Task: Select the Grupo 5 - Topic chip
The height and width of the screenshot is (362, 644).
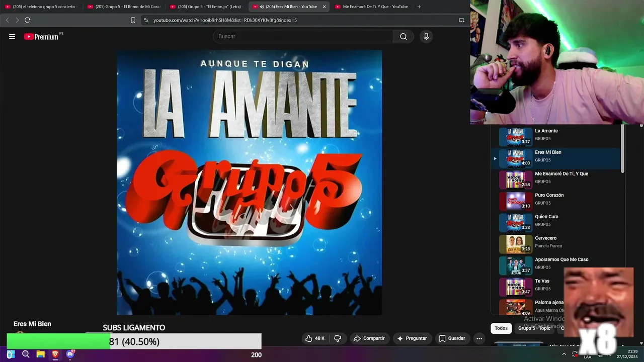Action: 534,328
